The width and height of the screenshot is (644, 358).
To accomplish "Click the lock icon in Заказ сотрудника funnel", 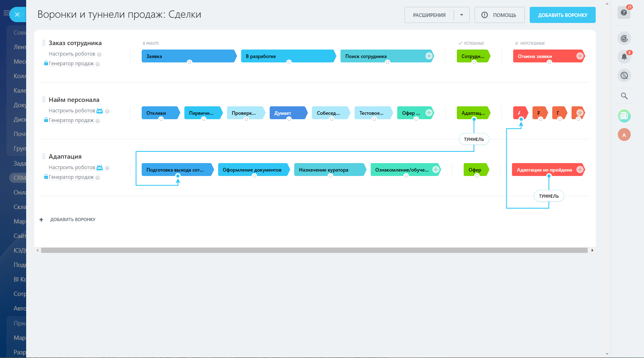I will click(x=46, y=63).
